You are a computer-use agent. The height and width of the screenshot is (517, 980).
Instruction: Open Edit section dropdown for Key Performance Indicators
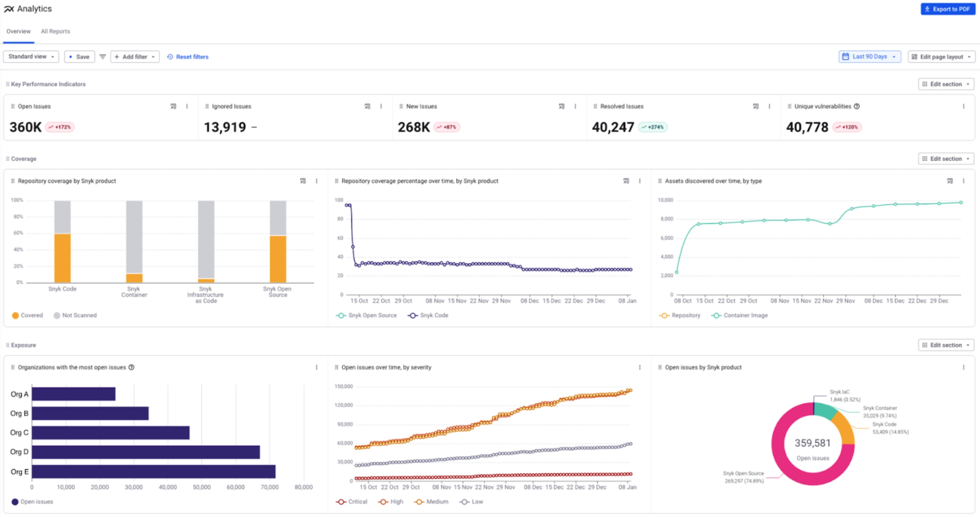[x=946, y=84]
